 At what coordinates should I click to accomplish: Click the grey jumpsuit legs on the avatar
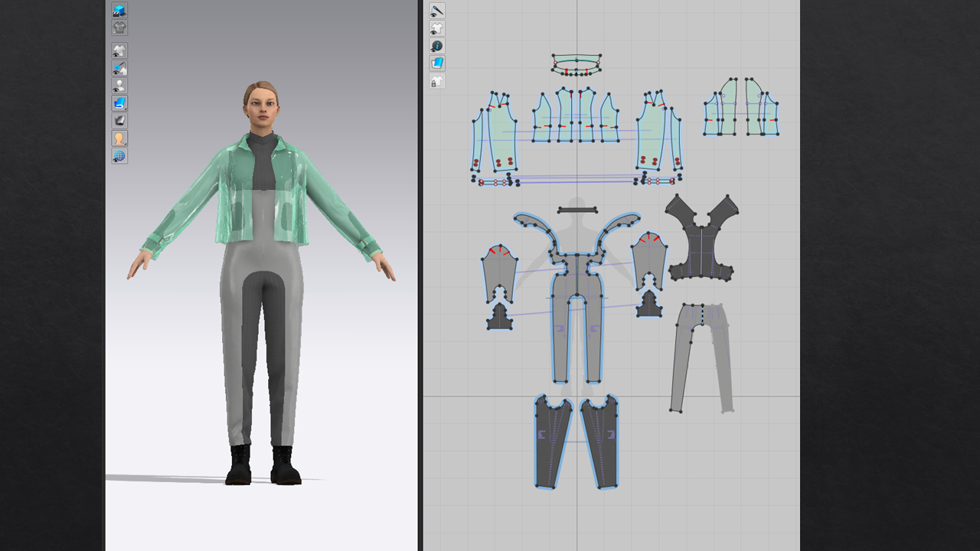[263, 344]
